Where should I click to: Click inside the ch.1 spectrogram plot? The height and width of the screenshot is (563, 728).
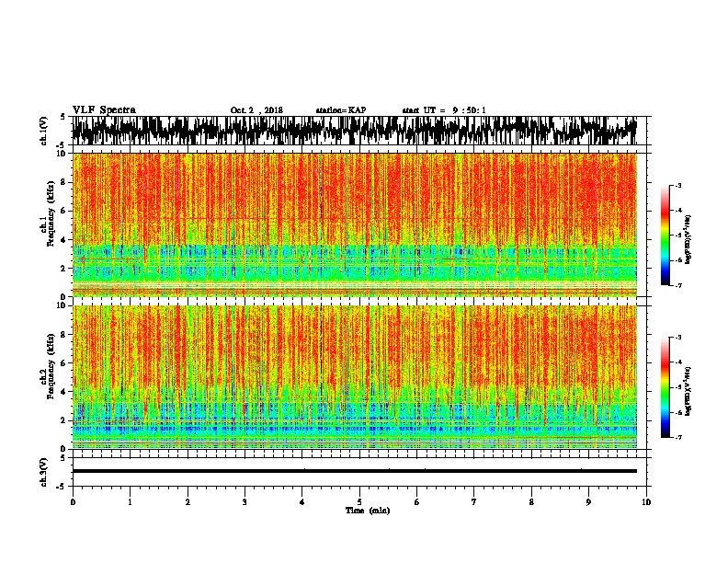pos(355,224)
